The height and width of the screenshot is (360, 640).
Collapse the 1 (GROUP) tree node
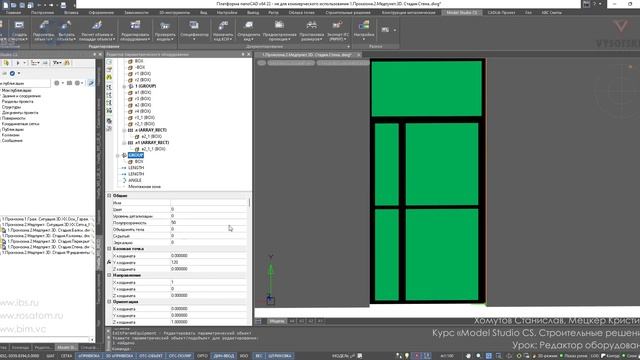pyautogui.click(x=124, y=87)
